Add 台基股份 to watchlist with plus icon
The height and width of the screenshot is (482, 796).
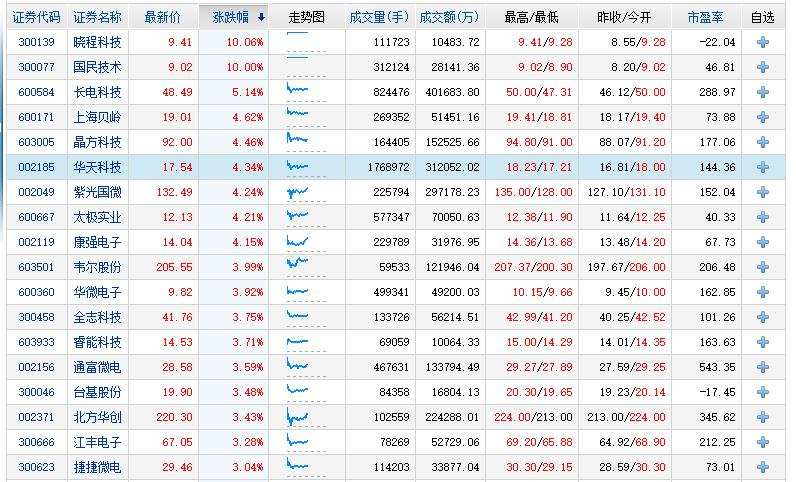click(x=762, y=392)
